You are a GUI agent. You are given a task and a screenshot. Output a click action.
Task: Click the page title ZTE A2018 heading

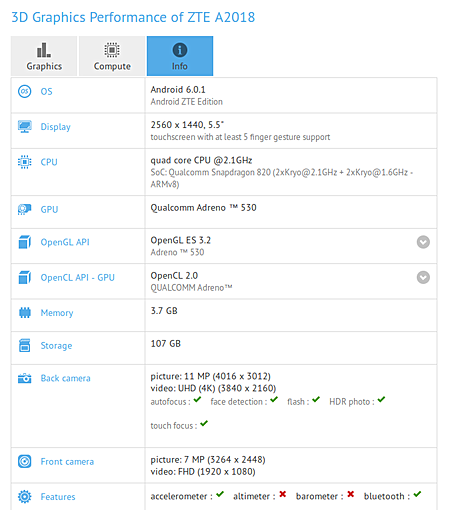coord(133,17)
